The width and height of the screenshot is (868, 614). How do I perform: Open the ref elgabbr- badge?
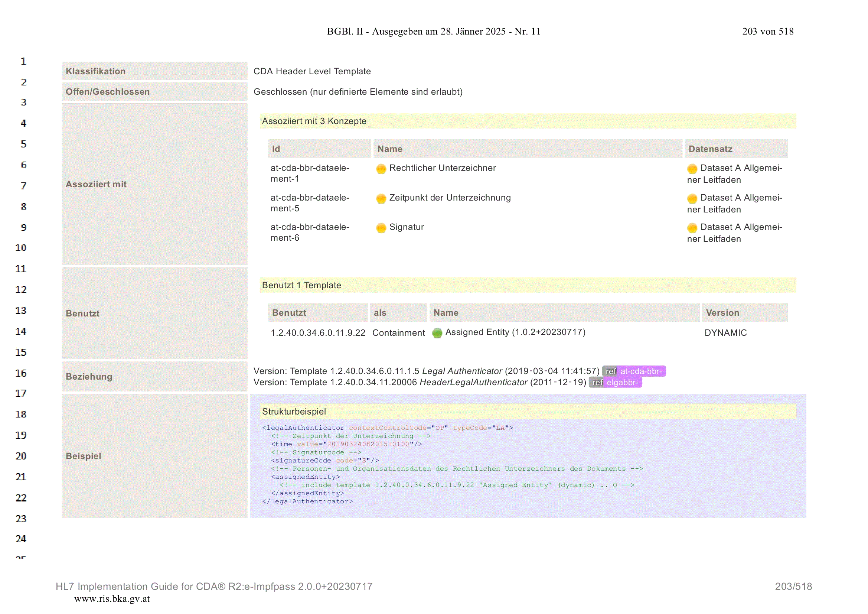click(615, 383)
